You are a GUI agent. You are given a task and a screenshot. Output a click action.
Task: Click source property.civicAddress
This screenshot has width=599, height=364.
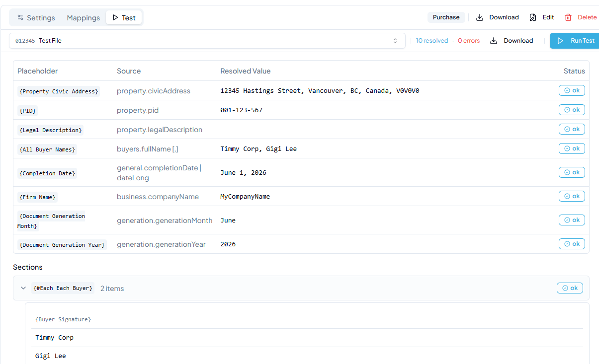(154, 91)
